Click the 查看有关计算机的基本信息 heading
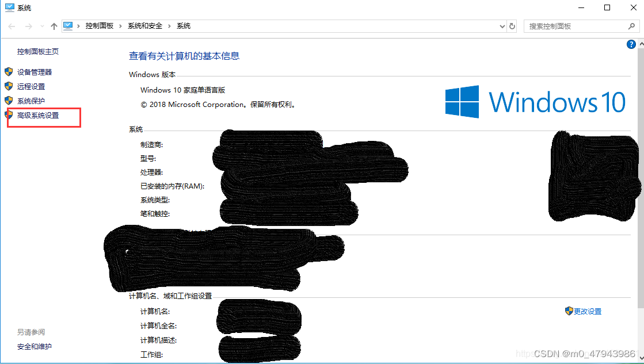Viewport: 644px width, 364px height. coord(184,56)
